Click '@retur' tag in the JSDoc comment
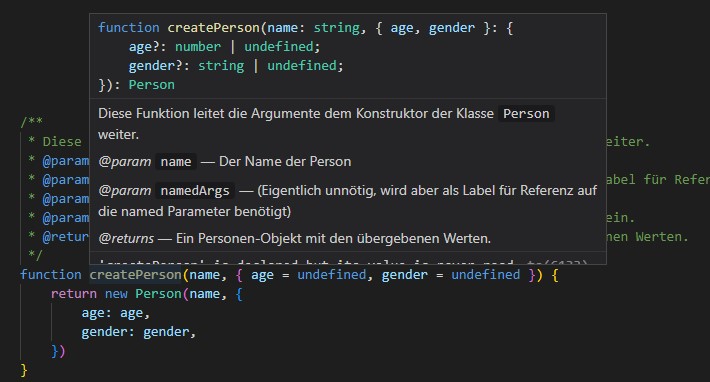Viewport: 710px width, 382px height. (66, 237)
